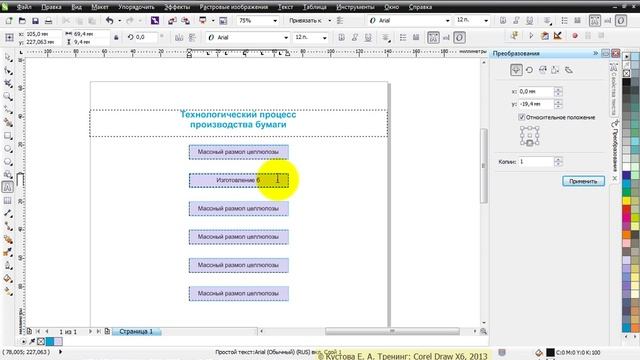
Task: Select the Table tool in the toolbox
Action: (x=8, y=200)
